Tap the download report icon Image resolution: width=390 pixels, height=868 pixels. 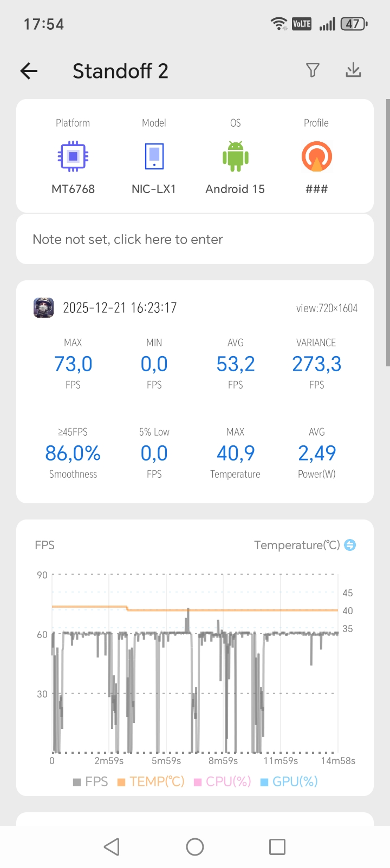pos(353,70)
